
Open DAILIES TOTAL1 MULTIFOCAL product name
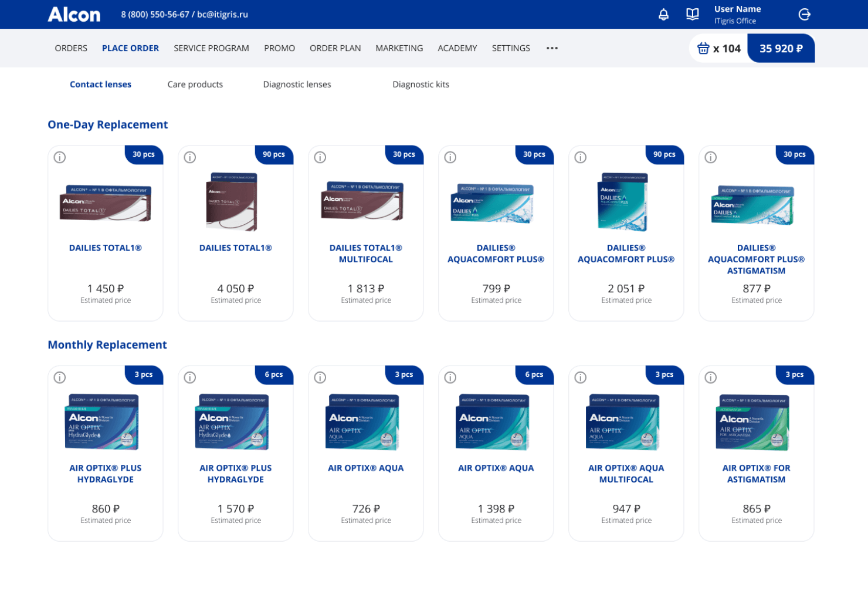[365, 254]
